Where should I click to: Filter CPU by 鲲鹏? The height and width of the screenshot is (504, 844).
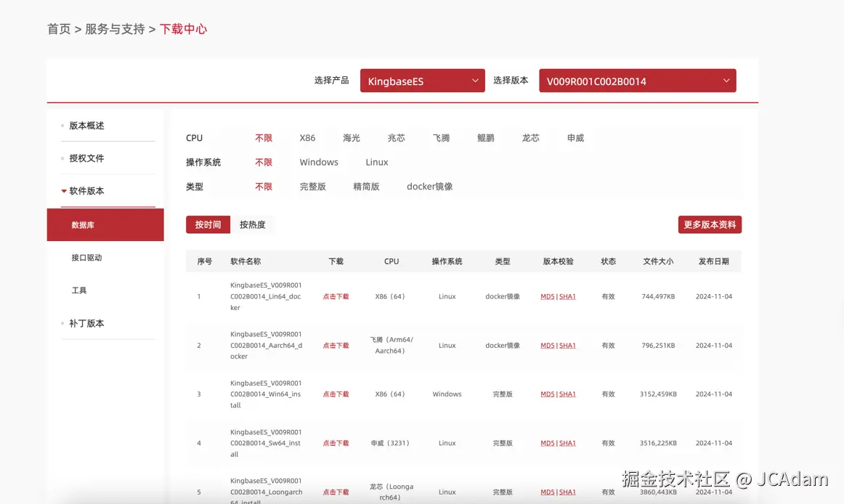[x=485, y=139]
